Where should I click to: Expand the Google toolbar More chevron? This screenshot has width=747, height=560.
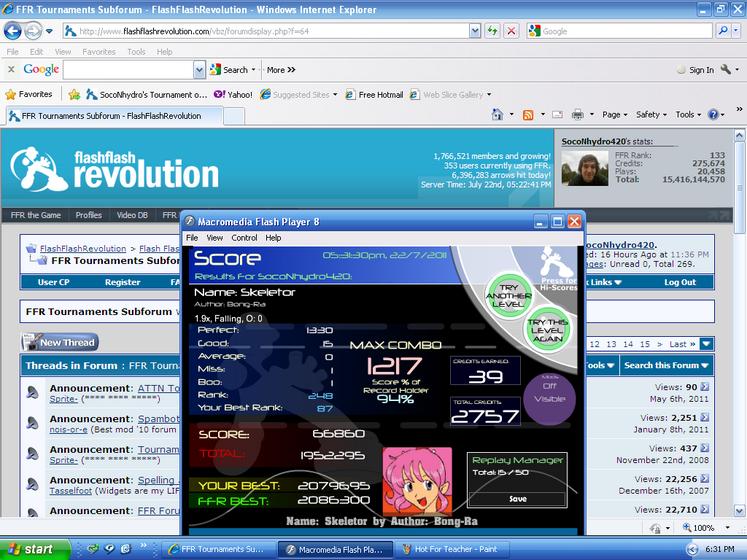[x=281, y=70]
